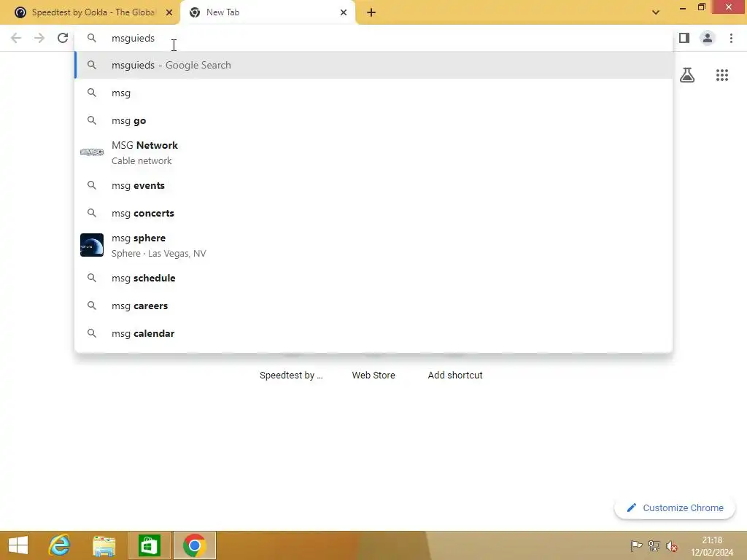Viewport: 747px width, 560px height.
Task: Pick the 'msg go' suggestion
Action: 373,120
